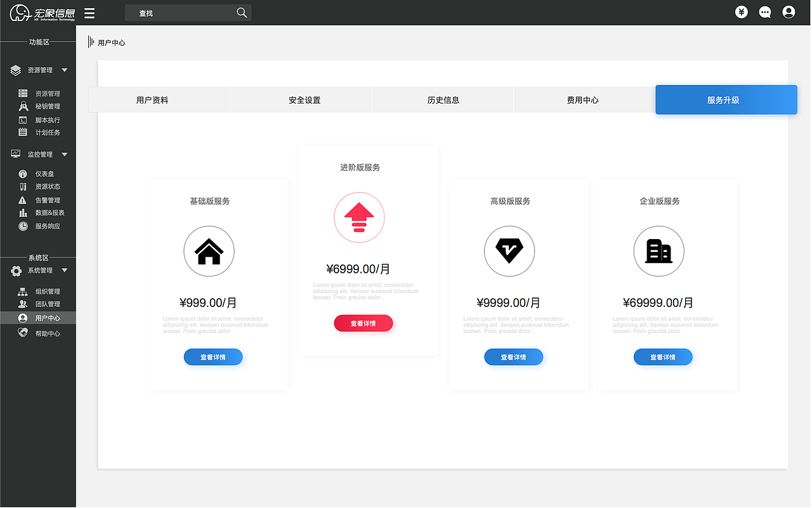This screenshot has height=508, width=812.
Task: Click the 用户中心 page heading
Action: click(x=112, y=42)
